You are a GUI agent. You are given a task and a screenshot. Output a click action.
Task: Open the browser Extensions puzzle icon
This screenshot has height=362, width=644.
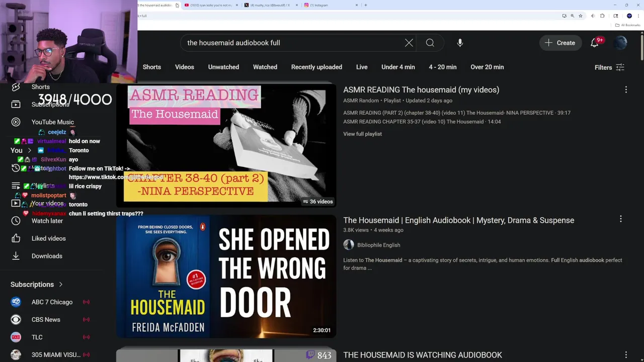(x=602, y=16)
